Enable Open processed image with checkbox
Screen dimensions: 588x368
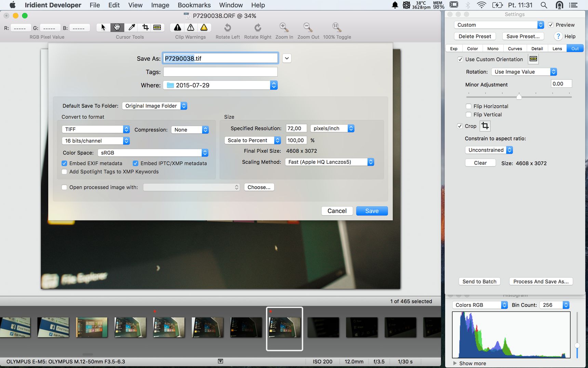[x=64, y=187]
